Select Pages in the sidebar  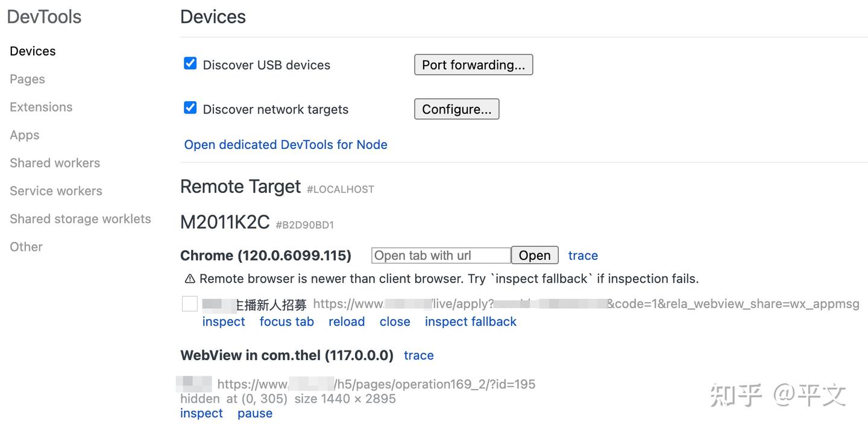point(27,79)
